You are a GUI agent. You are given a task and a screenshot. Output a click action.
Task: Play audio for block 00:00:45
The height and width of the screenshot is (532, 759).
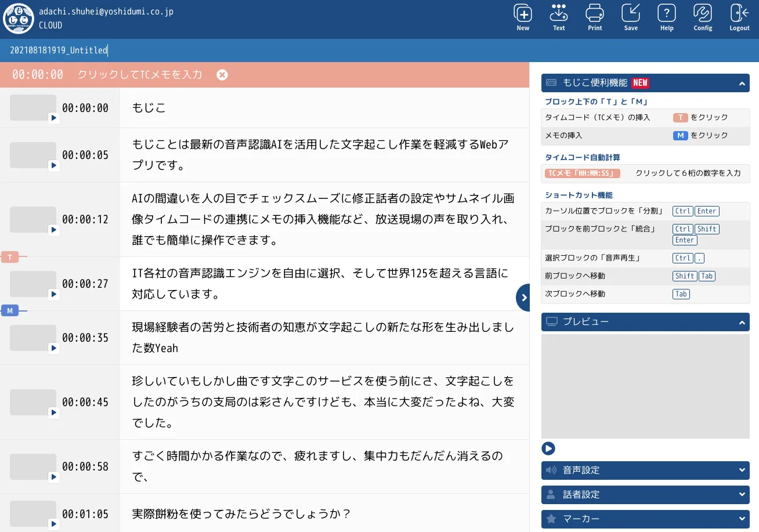coord(53,412)
